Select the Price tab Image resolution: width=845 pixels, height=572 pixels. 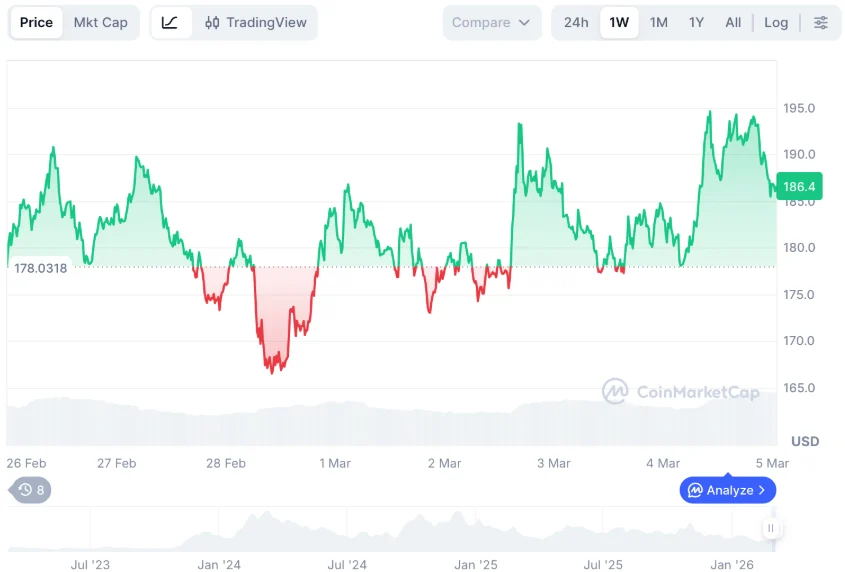click(36, 23)
